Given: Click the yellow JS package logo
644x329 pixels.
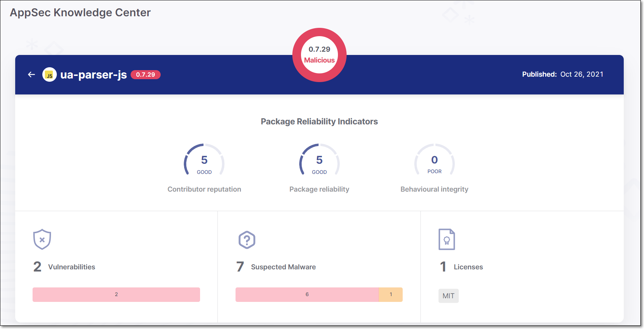Looking at the screenshot, I should [x=50, y=74].
